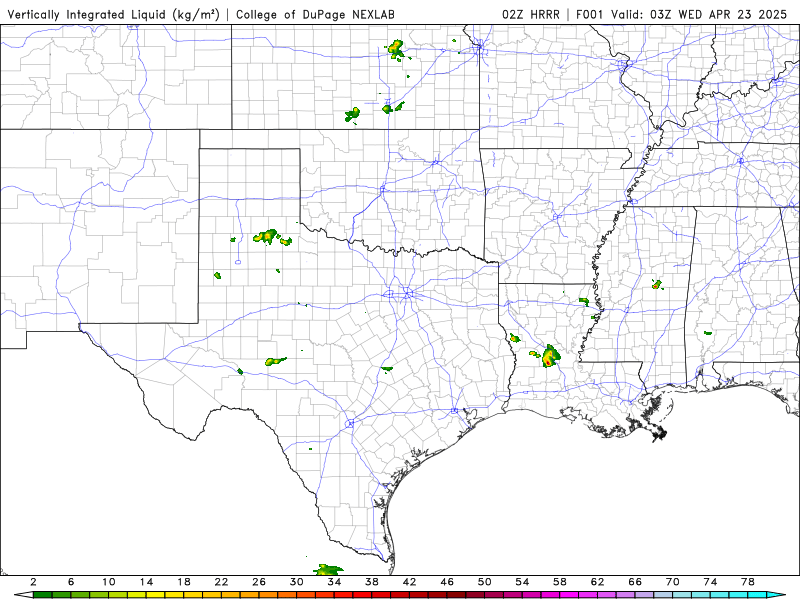Viewport: 800px width, 600px height.
Task: Click the "02Z HRRR" model run label
Action: pyautogui.click(x=531, y=14)
